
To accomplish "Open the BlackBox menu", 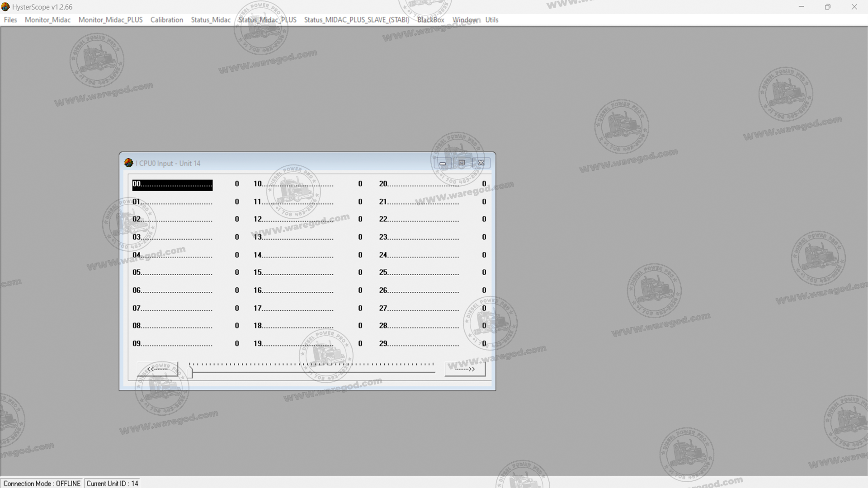I will pyautogui.click(x=430, y=20).
